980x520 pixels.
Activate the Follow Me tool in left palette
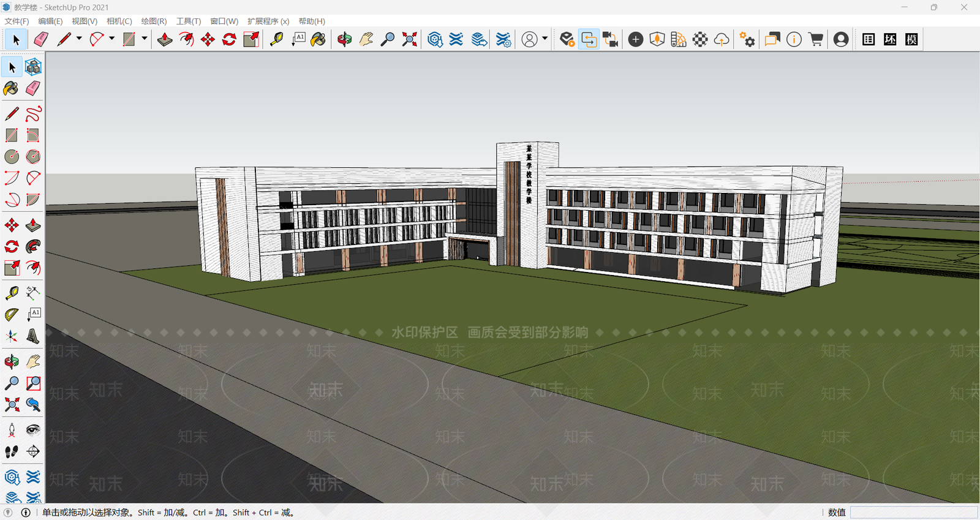(33, 246)
